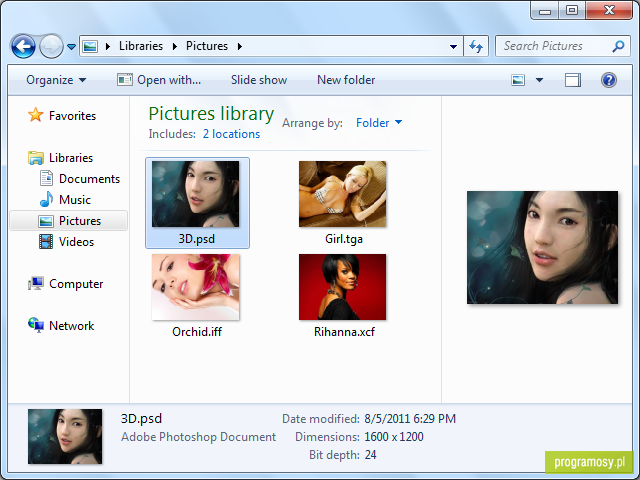Viewport: 640px width, 480px height.
Task: Open the Documents library
Action: pyautogui.click(x=89, y=179)
